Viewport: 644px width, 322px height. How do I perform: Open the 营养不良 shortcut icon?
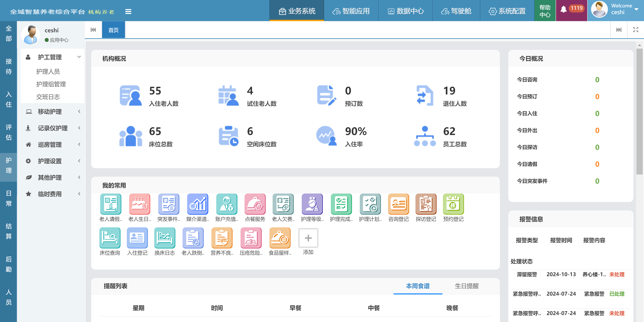pos(222,238)
